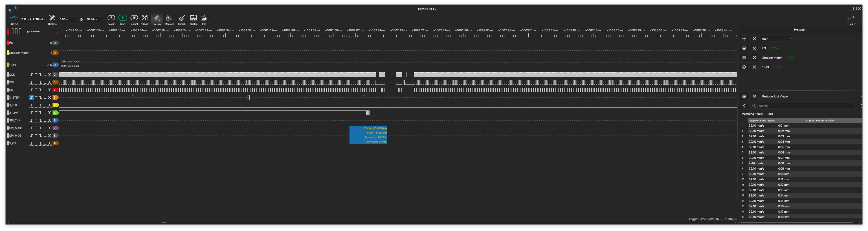Click the waveform horizontal scrollbar thumb
The height and width of the screenshot is (231, 868).
click(165, 222)
